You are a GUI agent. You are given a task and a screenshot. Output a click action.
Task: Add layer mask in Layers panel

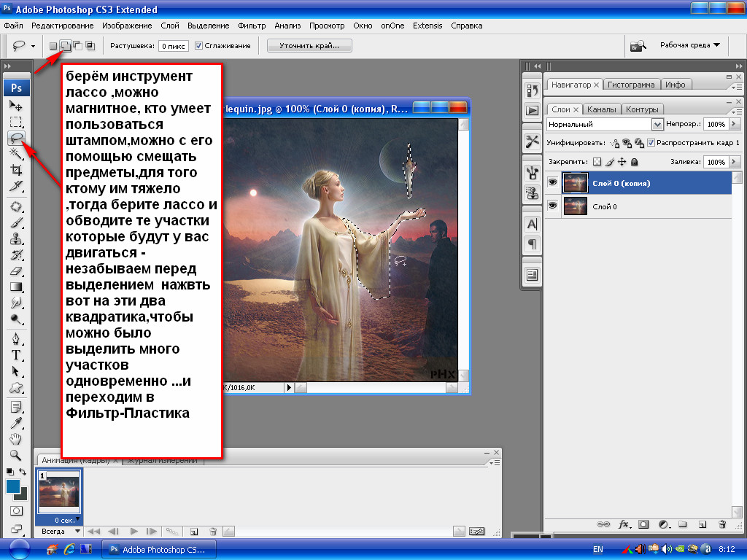pyautogui.click(x=643, y=524)
